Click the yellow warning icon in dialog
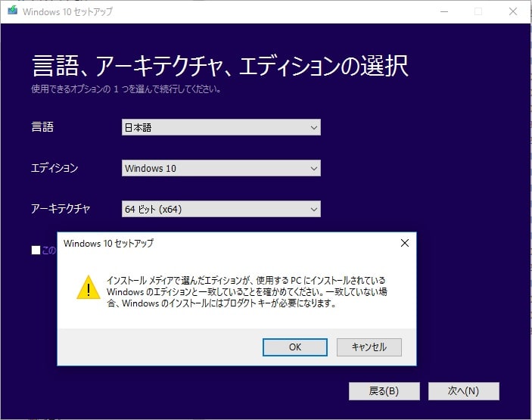 point(89,288)
